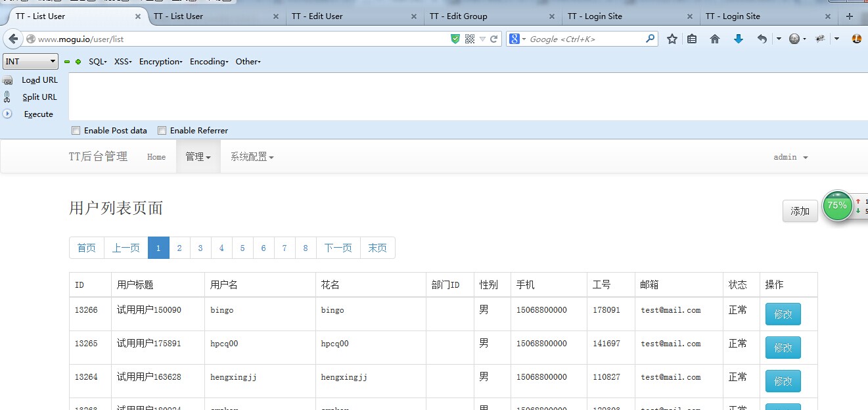Click the green 75% circle widget
Screen dimensions: 868x410
coord(837,206)
